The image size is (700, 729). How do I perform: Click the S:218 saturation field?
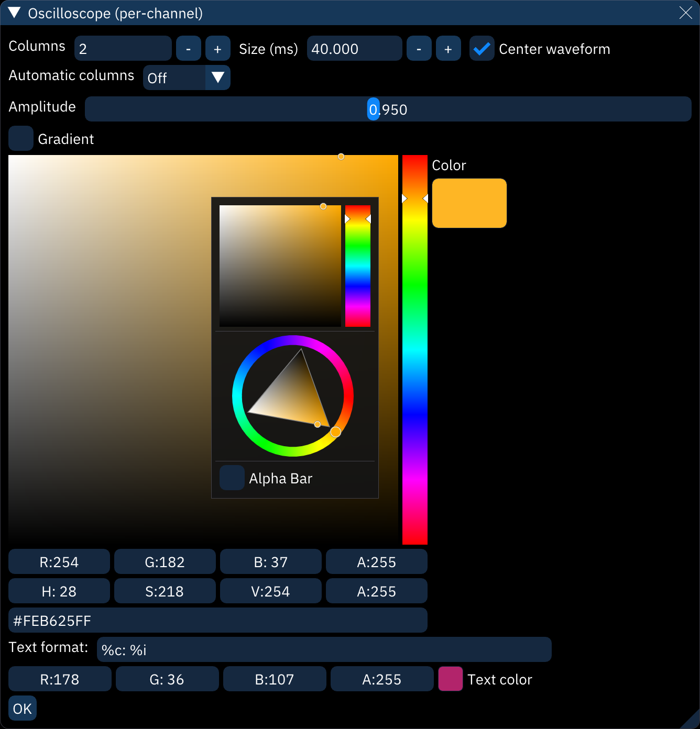pyautogui.click(x=165, y=591)
